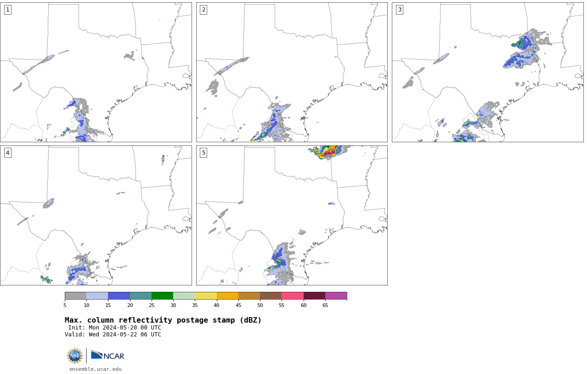Pick the blue 15-20 dBZ swatch
The height and width of the screenshot is (374, 588).
point(119,296)
